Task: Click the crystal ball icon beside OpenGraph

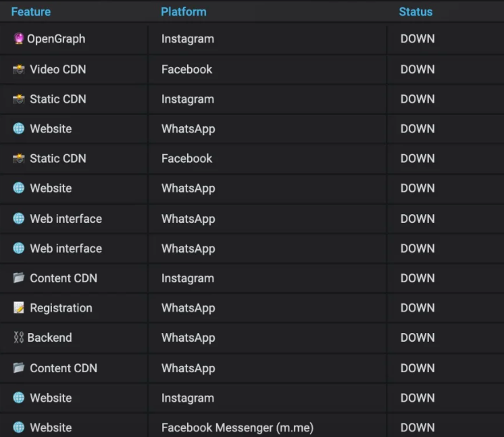Action: click(x=19, y=39)
